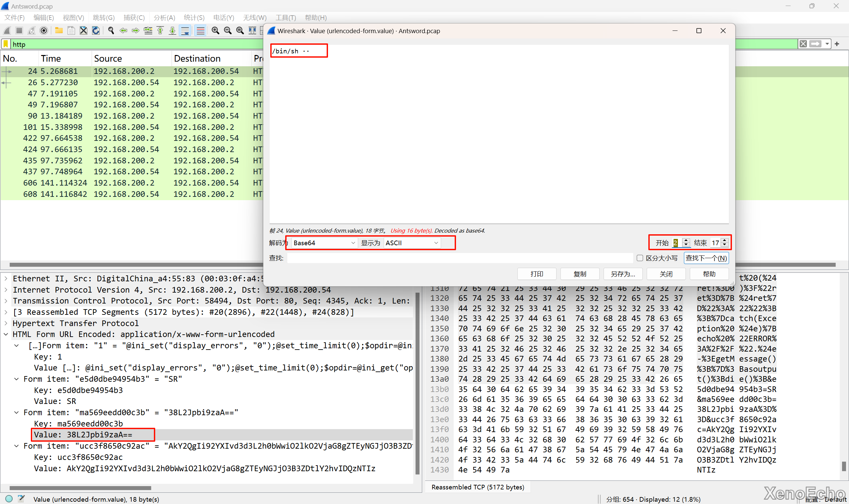Click the open capture file folder icon

click(x=59, y=30)
